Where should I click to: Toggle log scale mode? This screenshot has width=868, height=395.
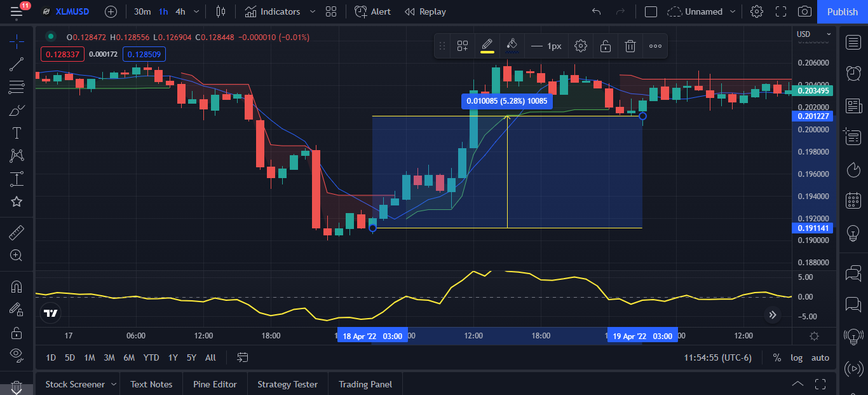796,357
